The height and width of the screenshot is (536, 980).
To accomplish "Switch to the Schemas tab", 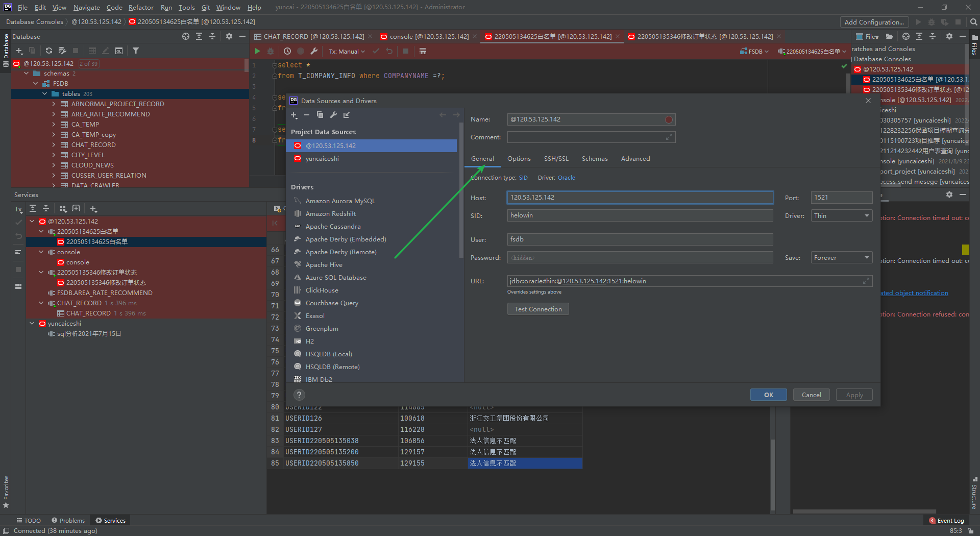I will click(x=595, y=159).
